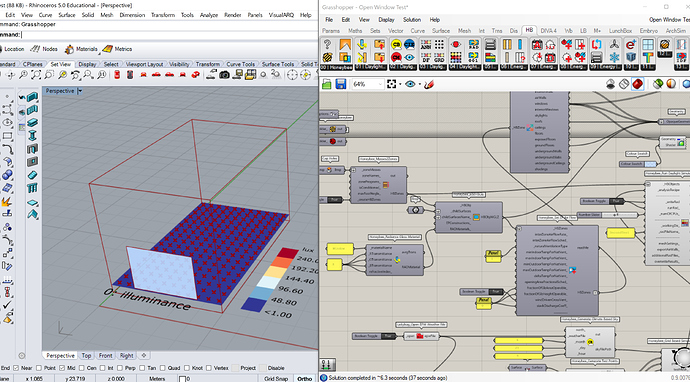The width and height of the screenshot is (690, 382).
Task: Enable the Knot osnap checkbox
Action: pos(187,368)
